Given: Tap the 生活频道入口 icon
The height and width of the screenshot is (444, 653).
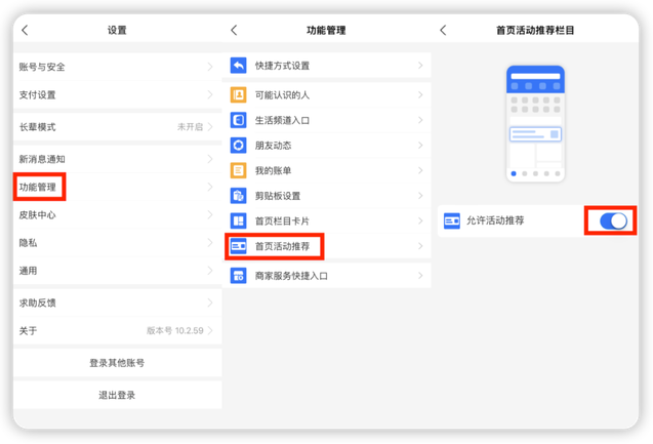Looking at the screenshot, I should point(238,120).
